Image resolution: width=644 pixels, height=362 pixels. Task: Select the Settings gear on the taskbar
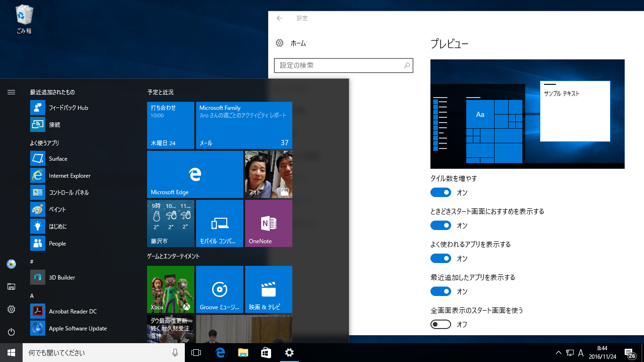[289, 353]
